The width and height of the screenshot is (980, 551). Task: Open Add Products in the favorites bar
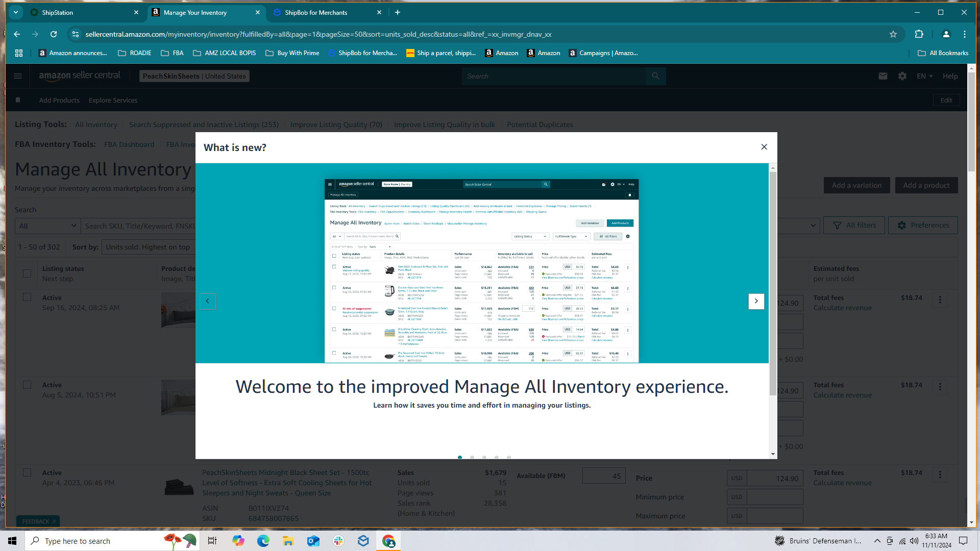(59, 100)
